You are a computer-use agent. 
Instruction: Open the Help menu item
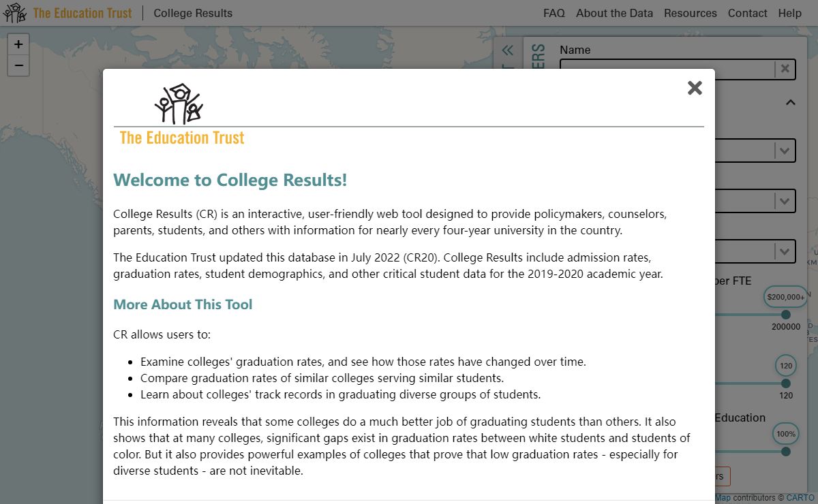pyautogui.click(x=789, y=13)
